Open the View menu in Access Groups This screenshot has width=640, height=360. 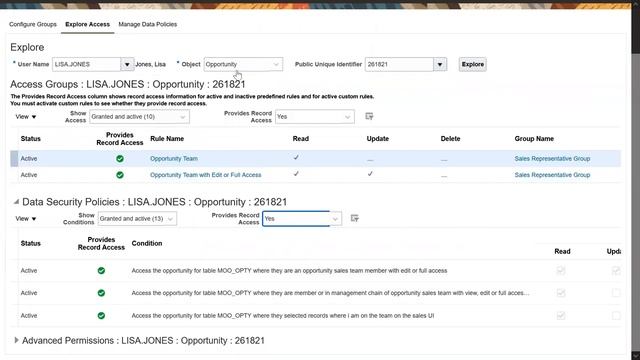coord(26,117)
